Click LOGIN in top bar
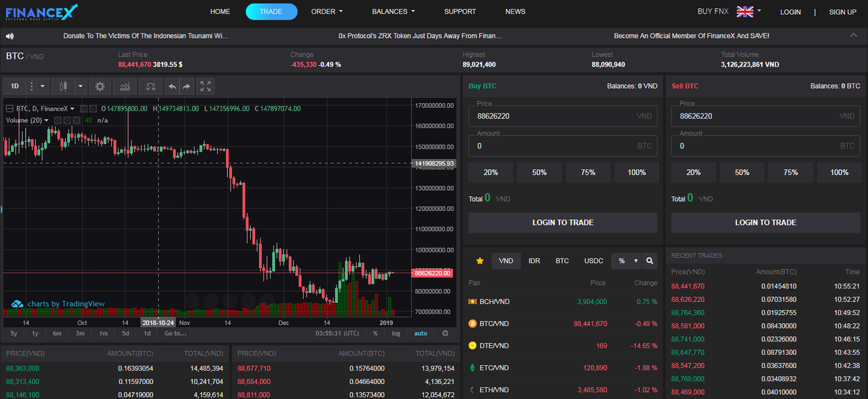Image resolution: width=868 pixels, height=399 pixels. click(791, 12)
